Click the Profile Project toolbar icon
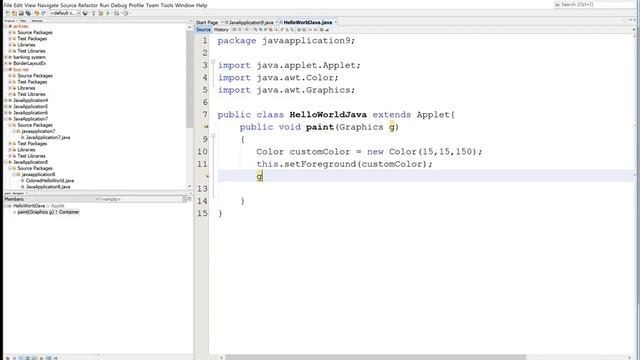 coord(125,13)
